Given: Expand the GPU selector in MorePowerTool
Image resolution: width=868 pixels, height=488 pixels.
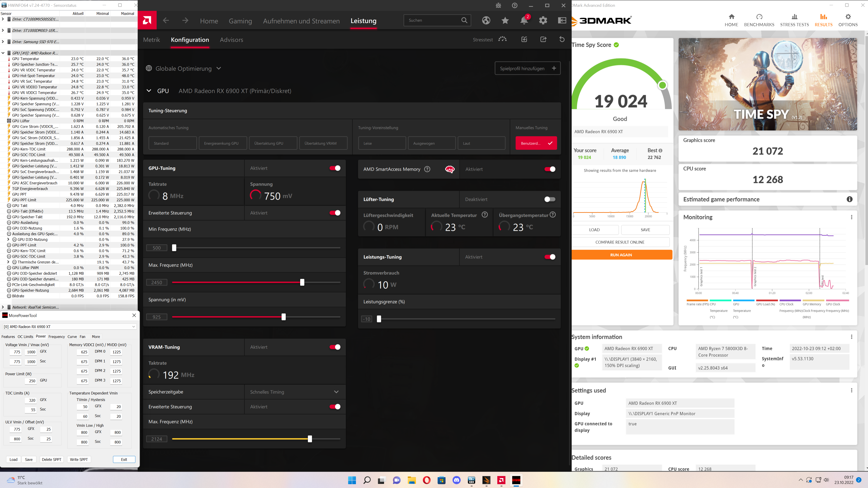Looking at the screenshot, I should pos(133,326).
